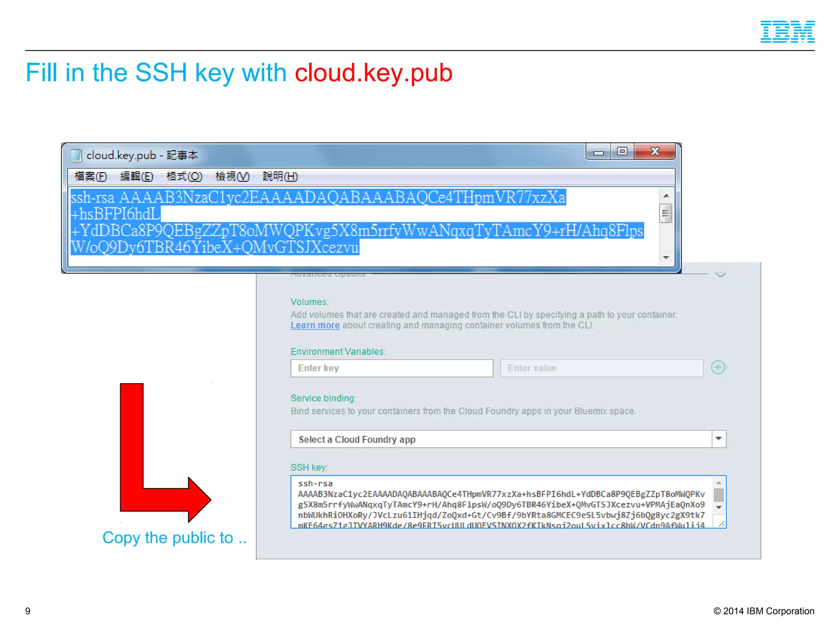Open the 檢視(V) menu in Notepad
Screen dimensions: 840x630
pyautogui.click(x=232, y=176)
